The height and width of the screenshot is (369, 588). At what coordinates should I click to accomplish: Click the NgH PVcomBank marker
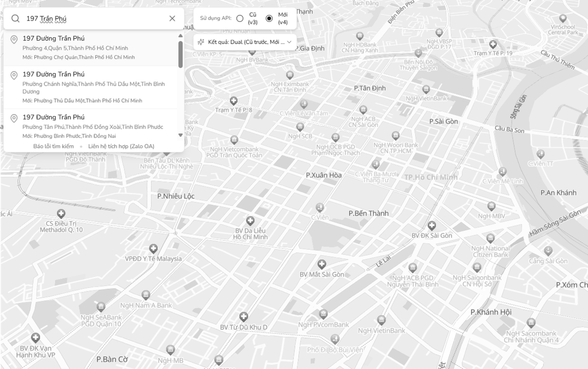click(323, 314)
